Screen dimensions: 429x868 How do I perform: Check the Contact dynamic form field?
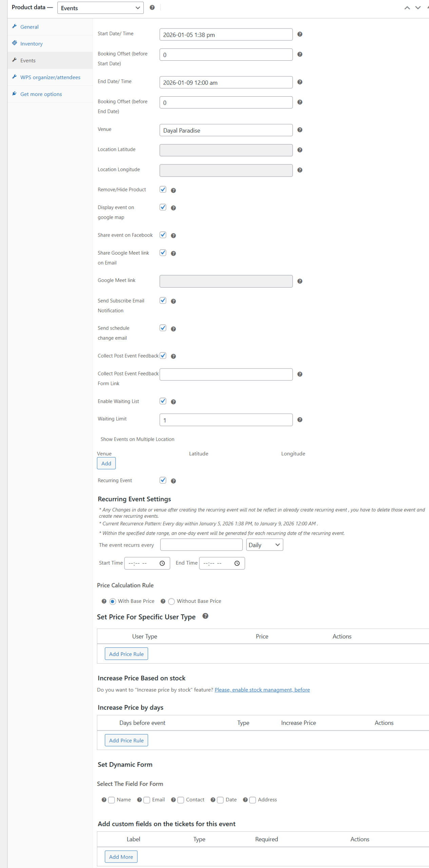(x=181, y=800)
